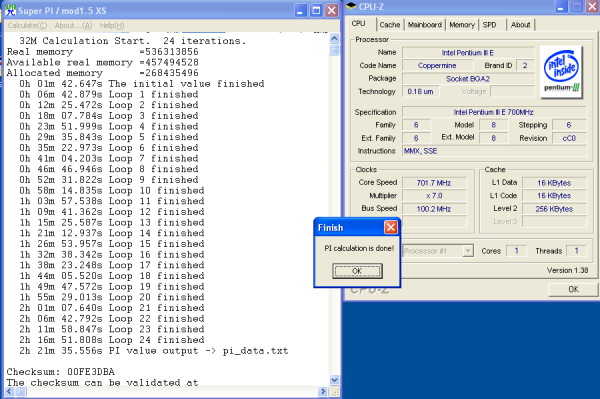Switch to the SPD tab

point(489,25)
